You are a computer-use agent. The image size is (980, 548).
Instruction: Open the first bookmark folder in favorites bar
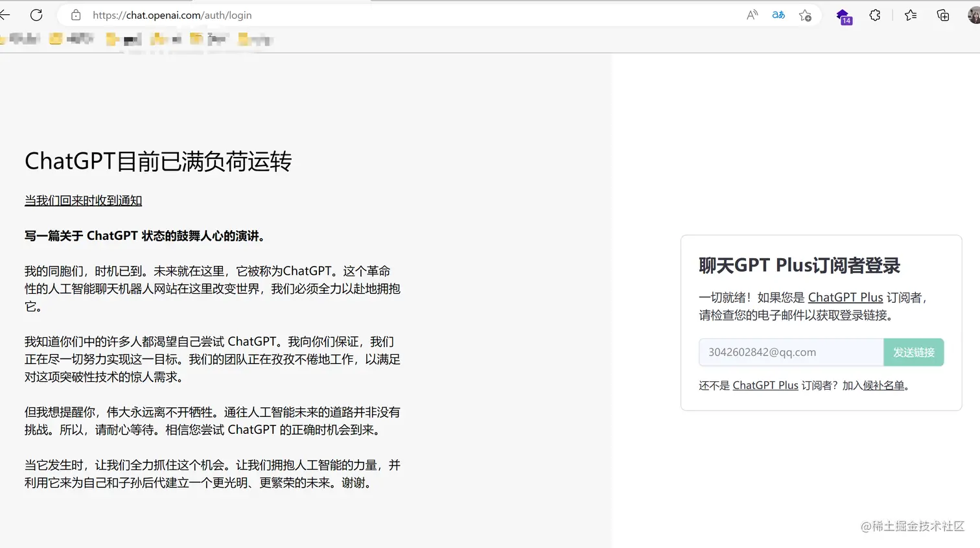pos(19,39)
